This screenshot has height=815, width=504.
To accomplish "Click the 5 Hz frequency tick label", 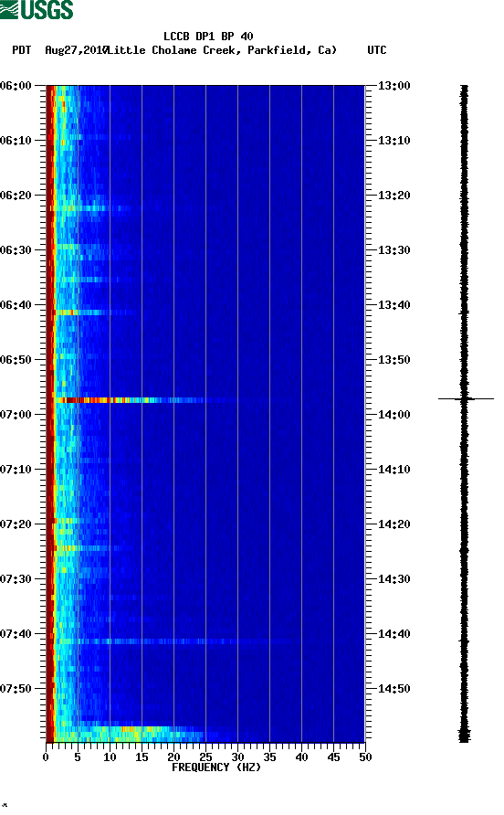I will tap(78, 757).
